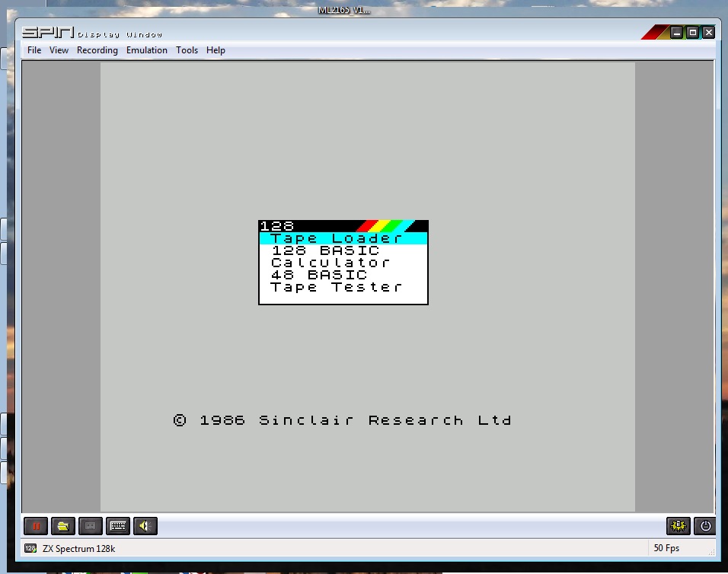
Task: Maximize the SPIN display window
Action: 693,33
